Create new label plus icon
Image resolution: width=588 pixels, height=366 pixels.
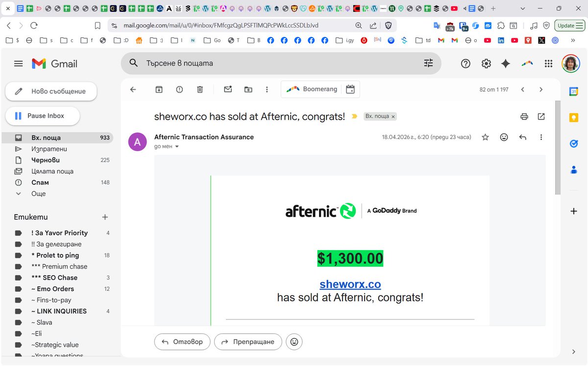pos(104,217)
